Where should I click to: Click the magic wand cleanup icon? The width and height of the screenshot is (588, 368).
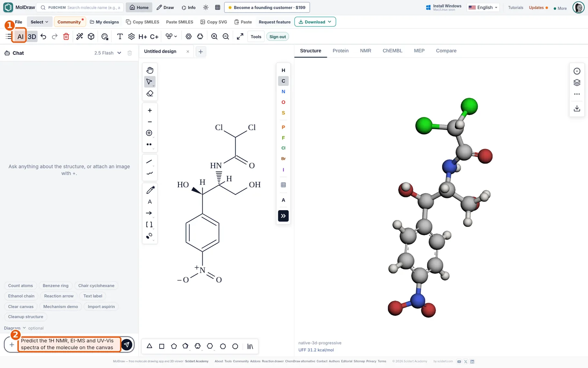coord(80,36)
